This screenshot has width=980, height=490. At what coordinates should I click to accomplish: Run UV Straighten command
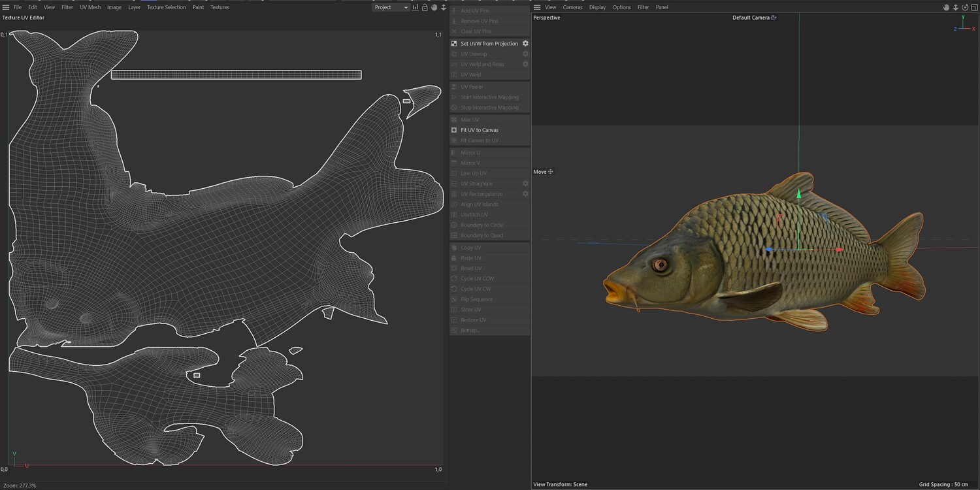tap(485, 184)
